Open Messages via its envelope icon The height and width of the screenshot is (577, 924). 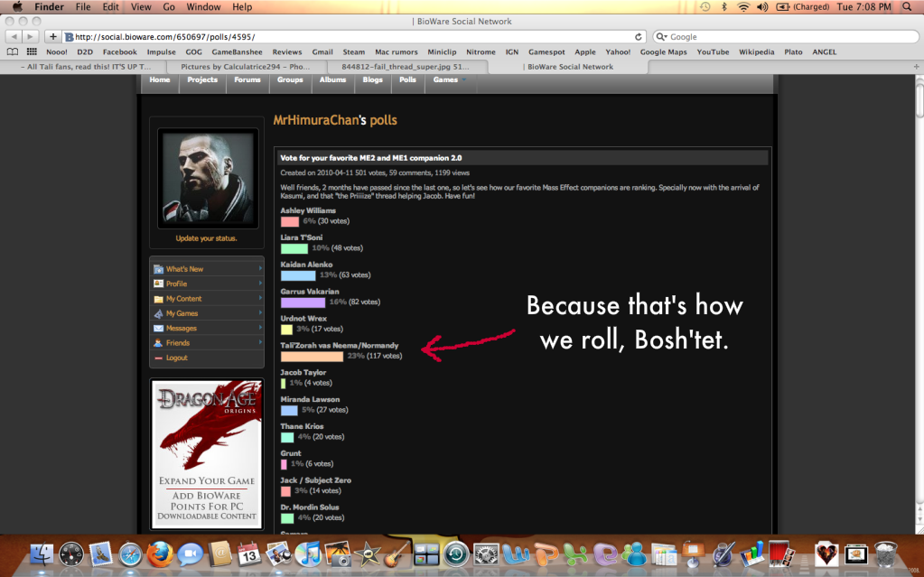pyautogui.click(x=158, y=329)
